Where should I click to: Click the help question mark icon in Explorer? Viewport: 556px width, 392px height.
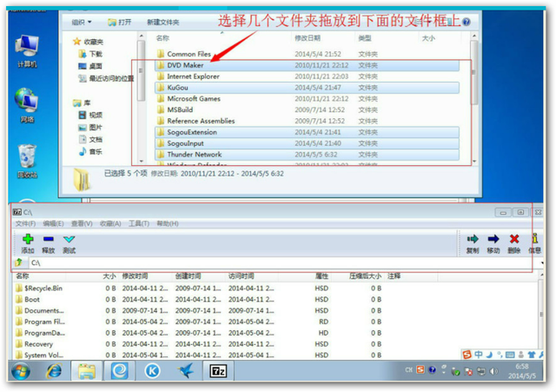(x=467, y=22)
